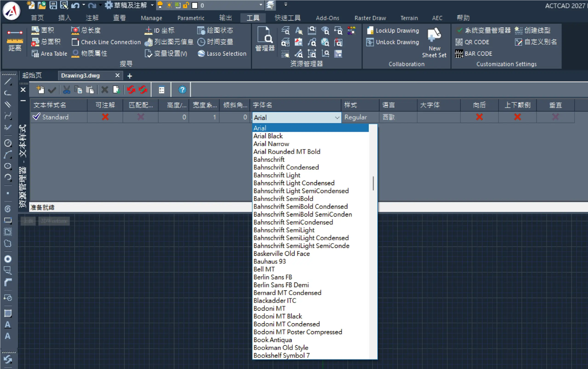The height and width of the screenshot is (369, 588).
Task: Toggle 可注解 for the Standard style
Action: click(x=105, y=117)
